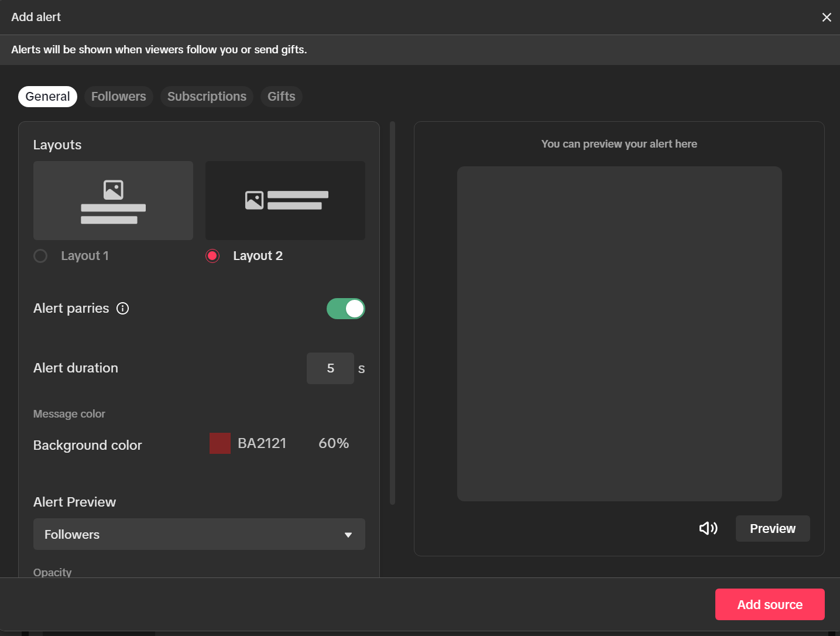Viewport: 840px width, 636px height.
Task: Select the Layout 2 radio button
Action: click(212, 256)
